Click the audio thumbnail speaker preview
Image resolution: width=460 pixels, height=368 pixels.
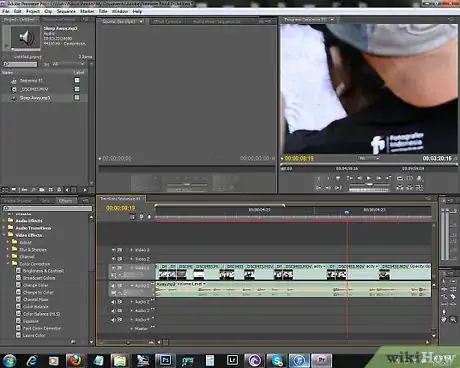point(26,37)
